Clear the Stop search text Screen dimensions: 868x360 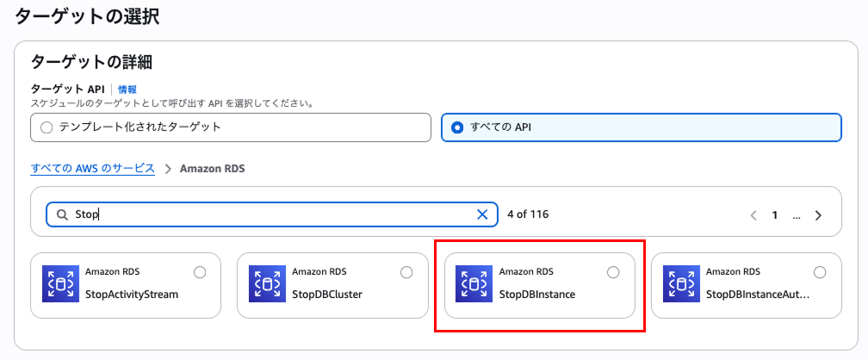(482, 214)
